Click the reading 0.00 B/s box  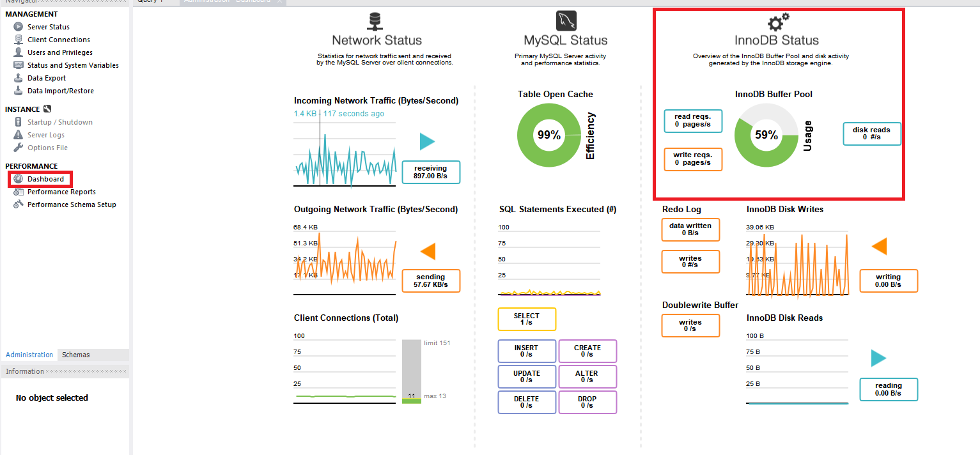click(x=889, y=390)
